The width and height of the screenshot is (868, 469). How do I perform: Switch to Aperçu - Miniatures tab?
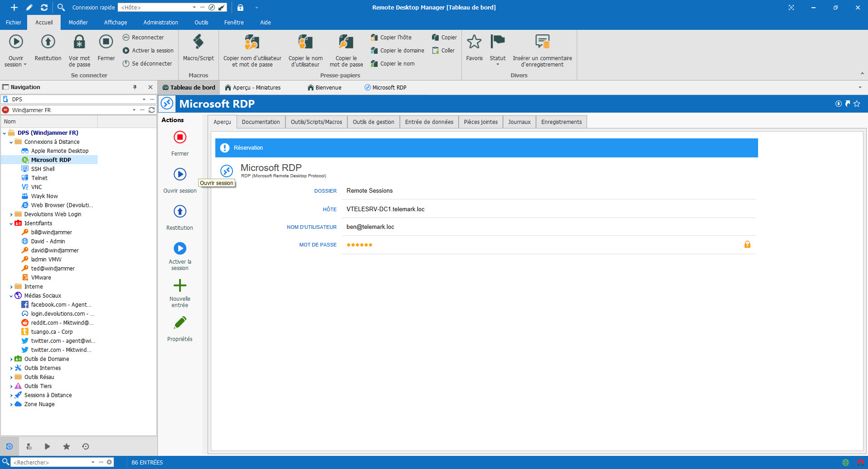(x=253, y=87)
